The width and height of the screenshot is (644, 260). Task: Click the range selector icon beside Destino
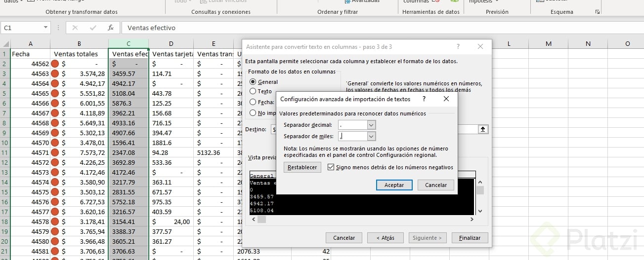pyautogui.click(x=483, y=129)
